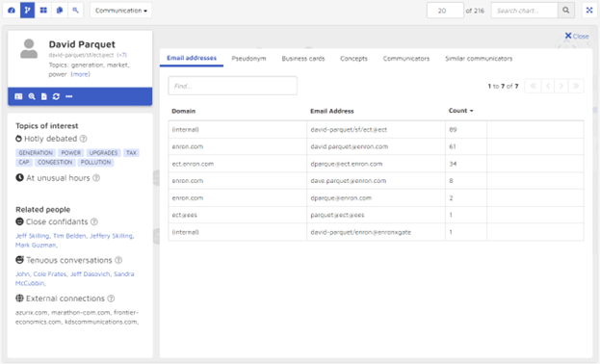Open help icon next to Tenuous conversations
The image size is (600, 364).
pyautogui.click(x=118, y=260)
